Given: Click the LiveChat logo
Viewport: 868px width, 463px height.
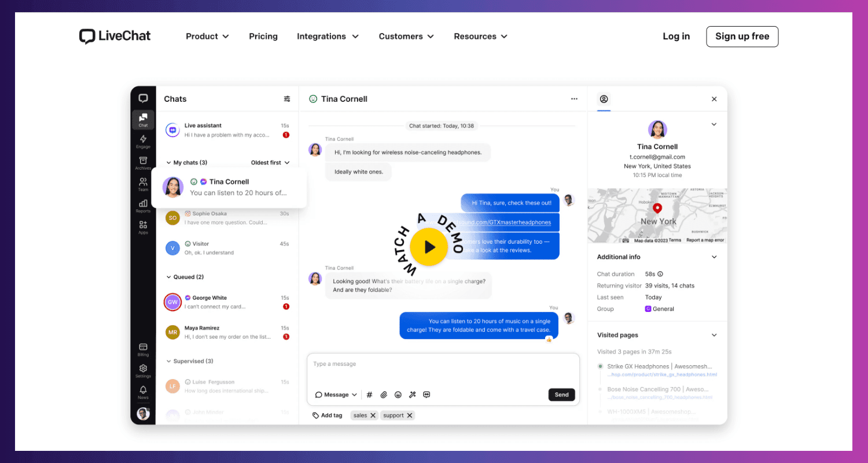Looking at the screenshot, I should (x=115, y=36).
